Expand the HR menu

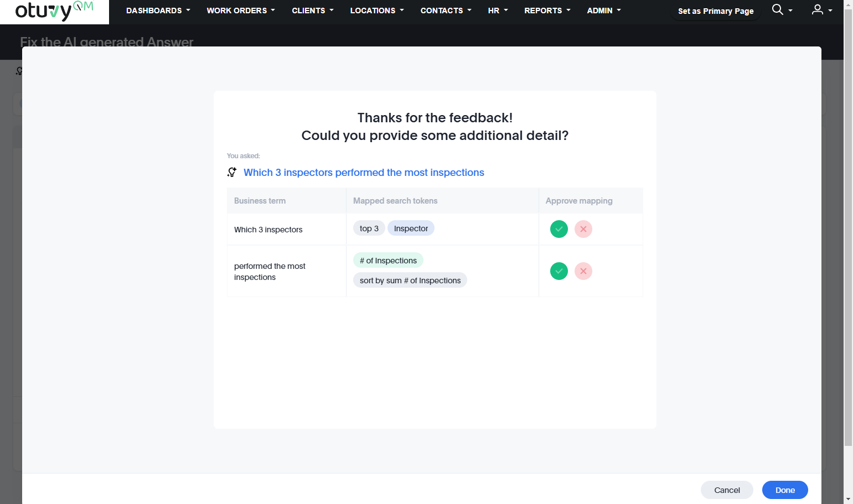[498, 11]
